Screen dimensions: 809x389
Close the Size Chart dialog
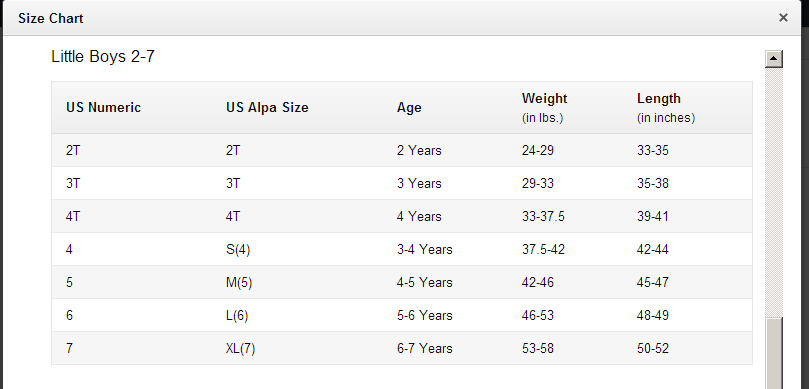click(x=783, y=18)
